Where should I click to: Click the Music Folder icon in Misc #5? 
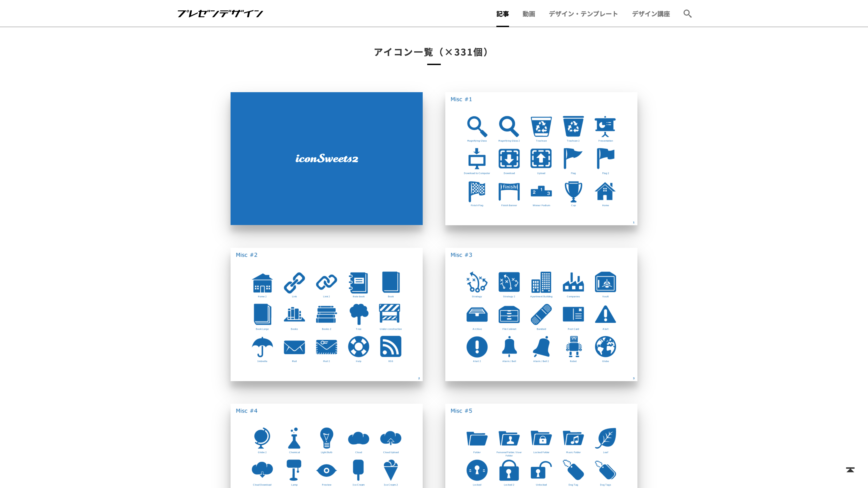coord(573,438)
